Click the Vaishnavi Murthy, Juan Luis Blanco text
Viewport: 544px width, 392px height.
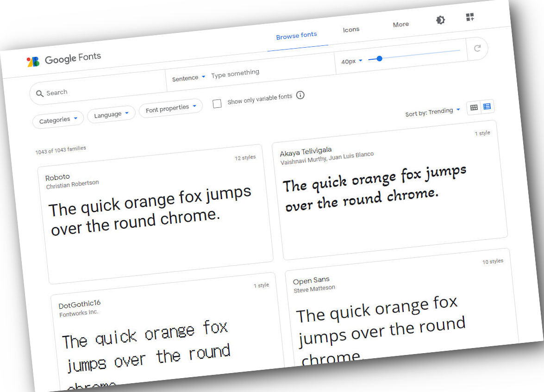327,158
